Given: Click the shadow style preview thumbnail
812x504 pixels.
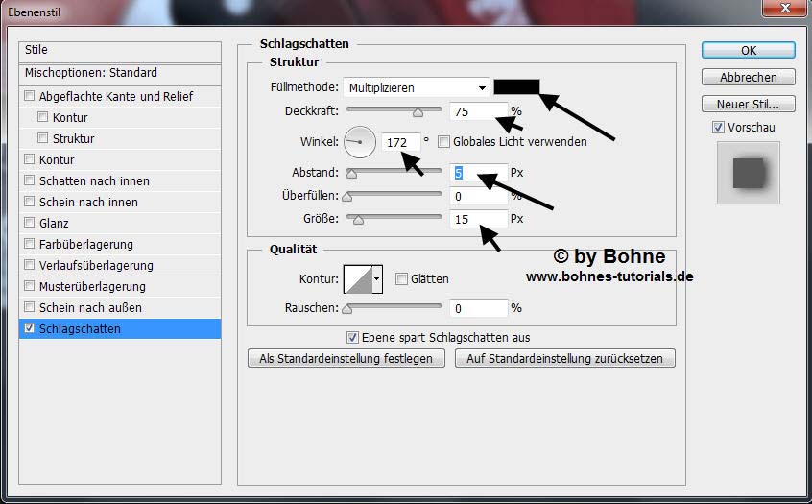Looking at the screenshot, I should click(748, 173).
